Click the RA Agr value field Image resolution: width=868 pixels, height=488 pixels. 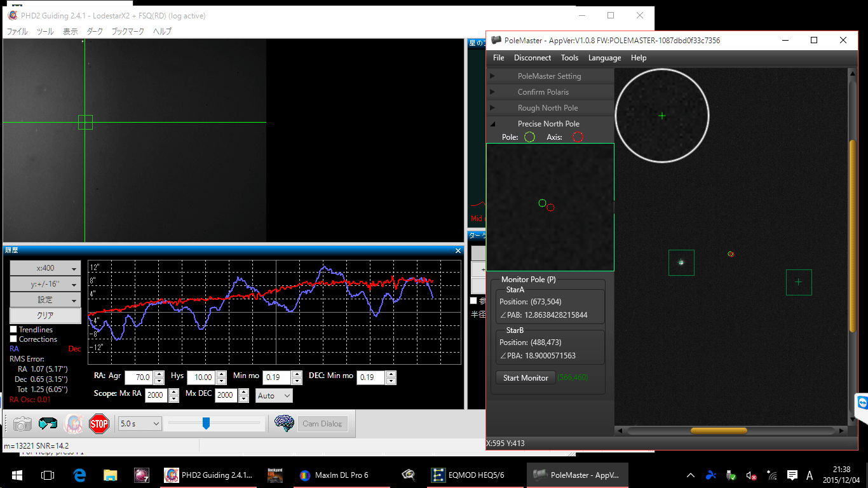click(x=139, y=377)
